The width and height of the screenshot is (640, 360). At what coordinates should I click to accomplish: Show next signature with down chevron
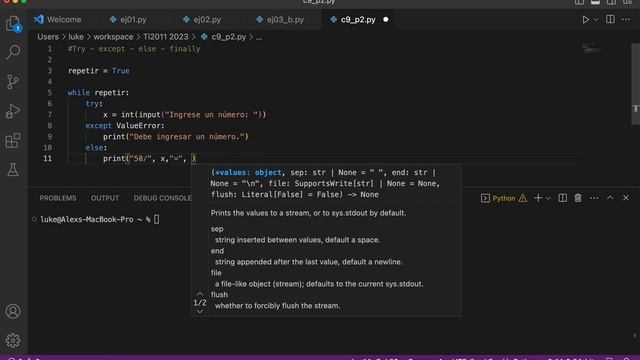200,312
